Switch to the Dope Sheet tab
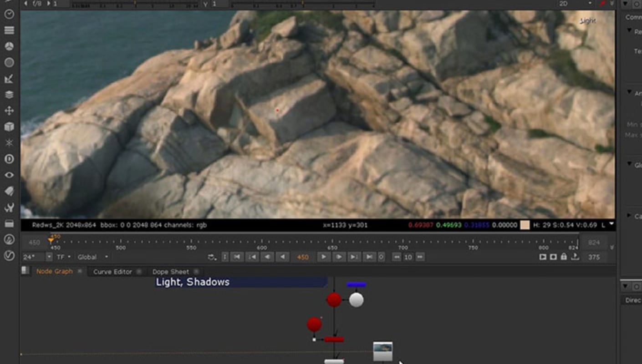 (x=171, y=272)
